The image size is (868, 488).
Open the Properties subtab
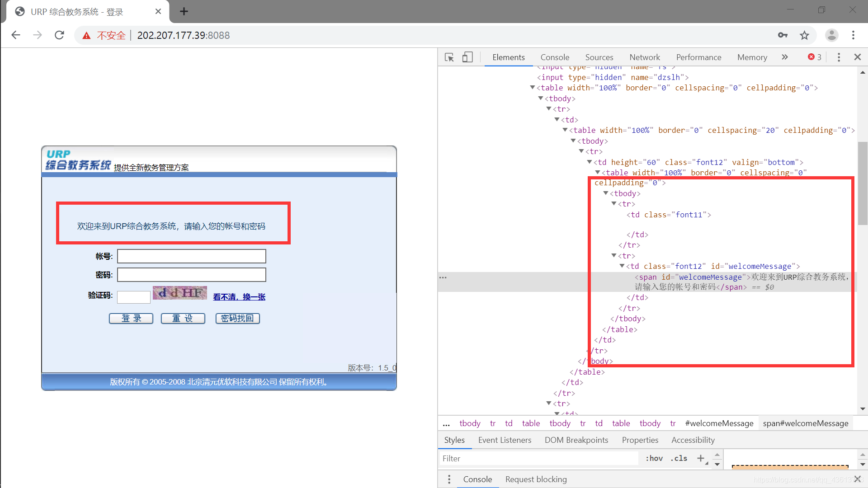click(640, 440)
